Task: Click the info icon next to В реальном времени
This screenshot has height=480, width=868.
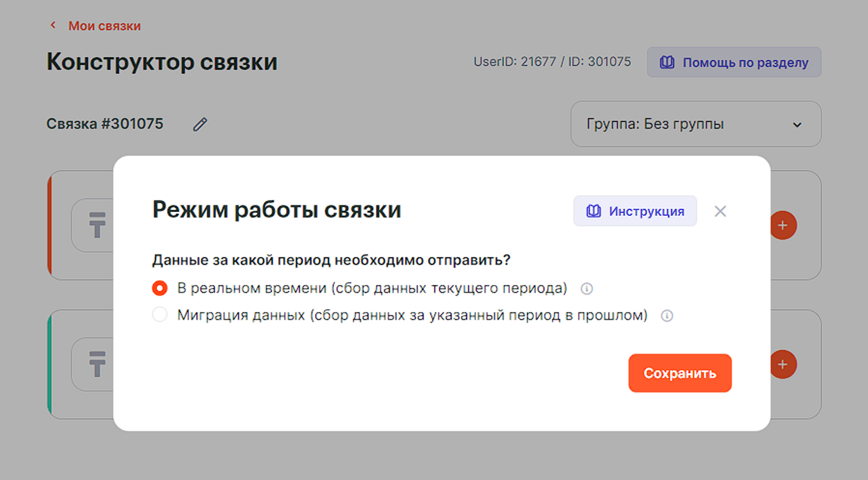Action: tap(586, 289)
